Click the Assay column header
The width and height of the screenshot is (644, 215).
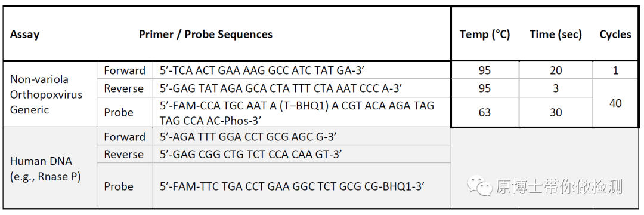click(x=24, y=35)
